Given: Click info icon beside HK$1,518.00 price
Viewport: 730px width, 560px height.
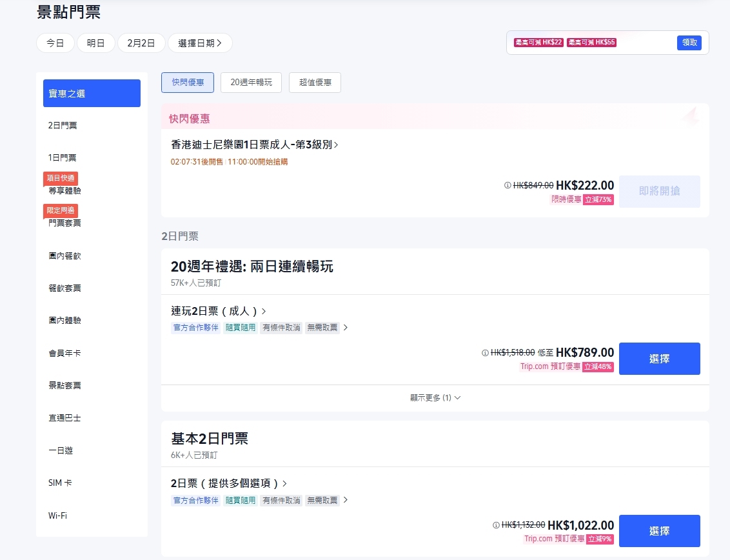Looking at the screenshot, I should pos(485,353).
